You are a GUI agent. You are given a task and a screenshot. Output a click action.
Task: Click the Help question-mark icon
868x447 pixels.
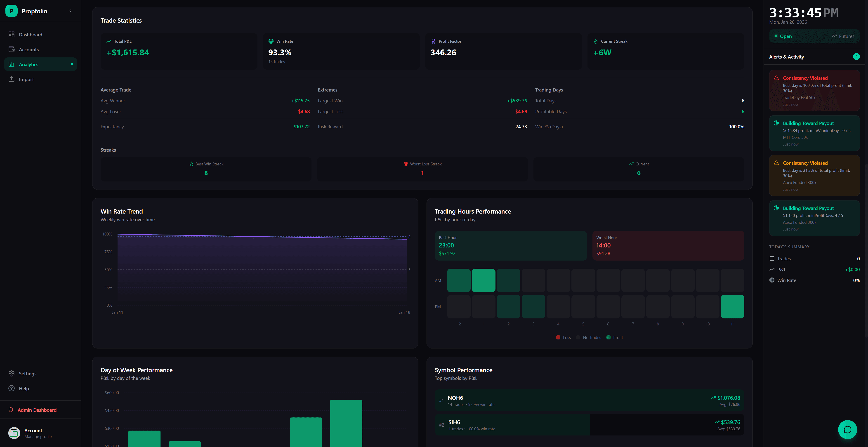(x=12, y=388)
